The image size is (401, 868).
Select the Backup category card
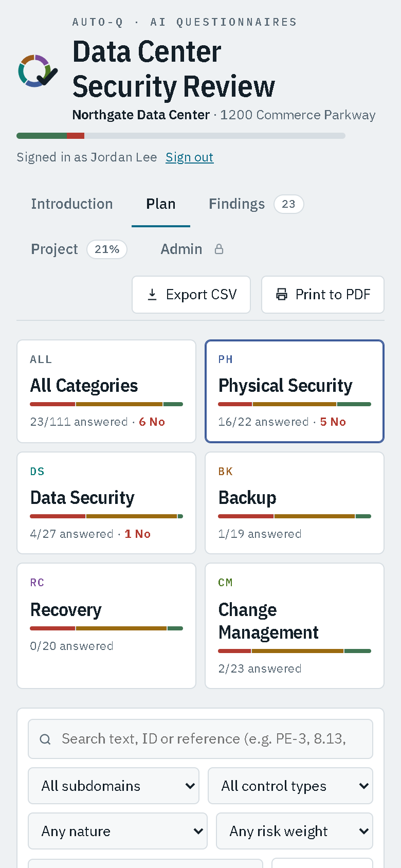click(x=295, y=503)
